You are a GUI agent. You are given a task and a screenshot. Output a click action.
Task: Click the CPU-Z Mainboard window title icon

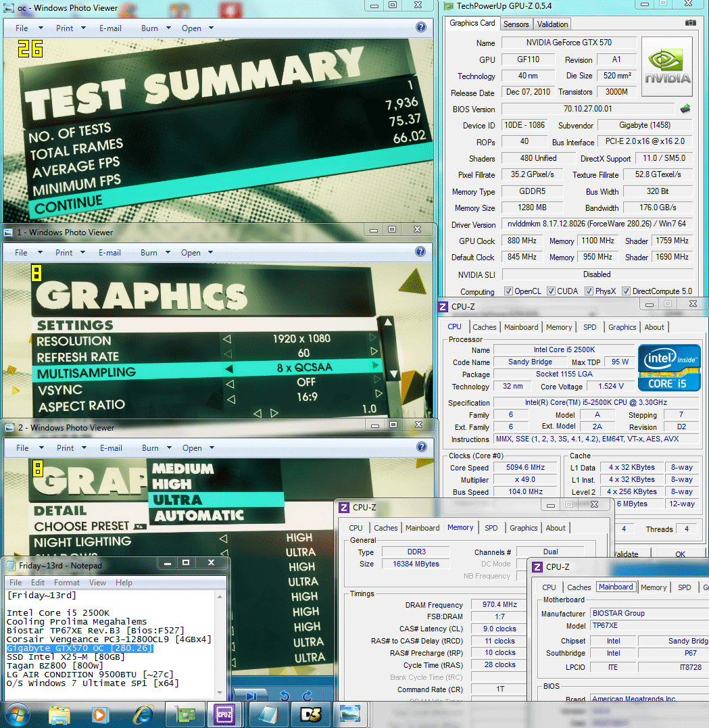537,567
